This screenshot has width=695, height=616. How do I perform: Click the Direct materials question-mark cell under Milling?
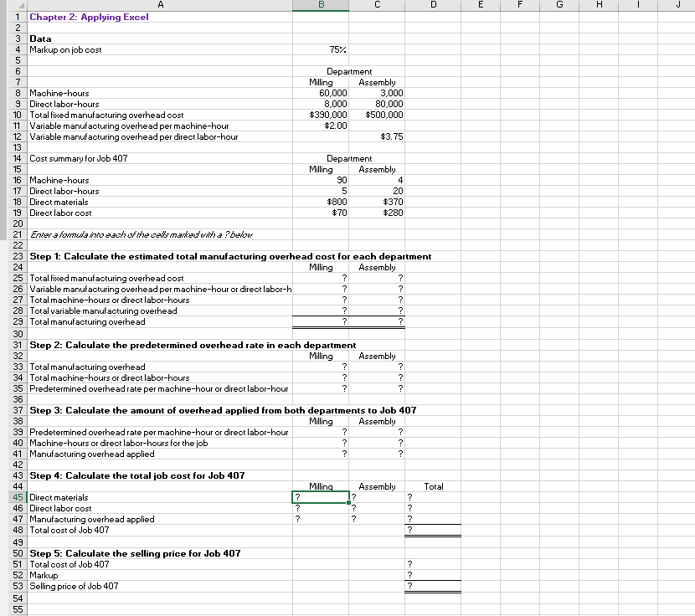coord(321,497)
